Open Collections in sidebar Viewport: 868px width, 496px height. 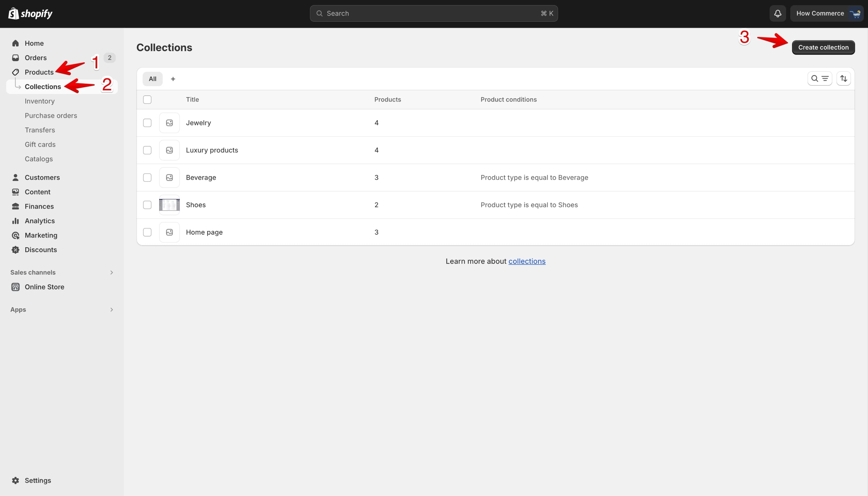[62, 86]
